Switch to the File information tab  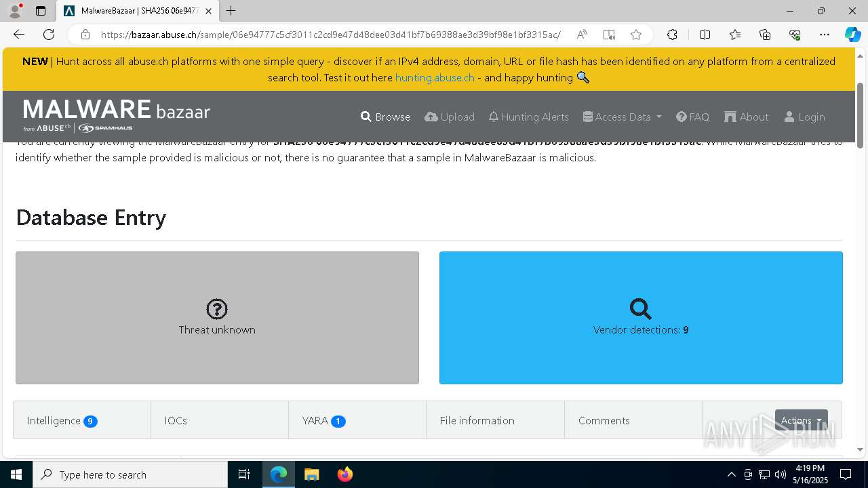[x=495, y=420]
